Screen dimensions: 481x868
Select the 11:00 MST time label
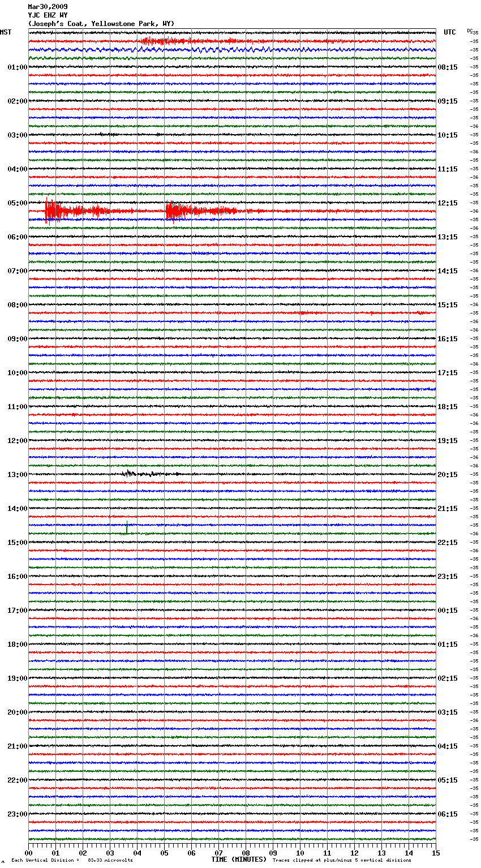pyautogui.click(x=18, y=407)
